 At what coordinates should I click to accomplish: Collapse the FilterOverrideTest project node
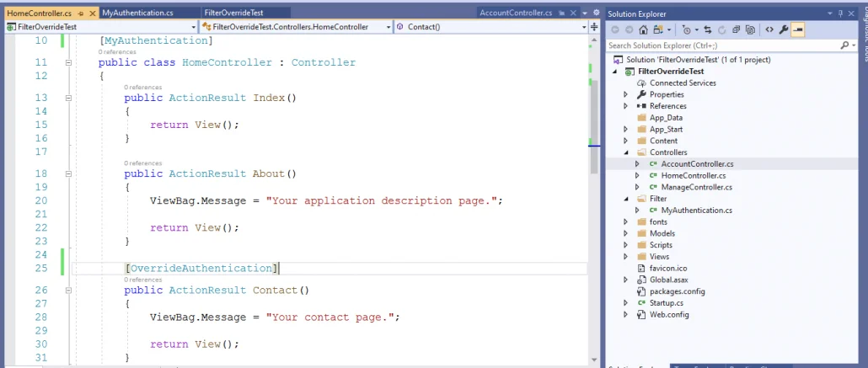click(x=615, y=72)
